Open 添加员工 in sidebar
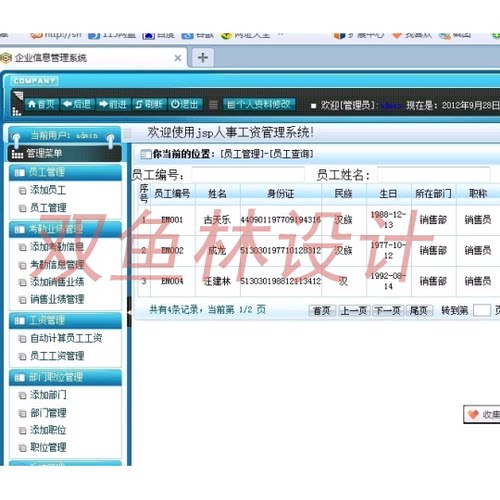Screen dimensions: 500x500 (x=48, y=190)
